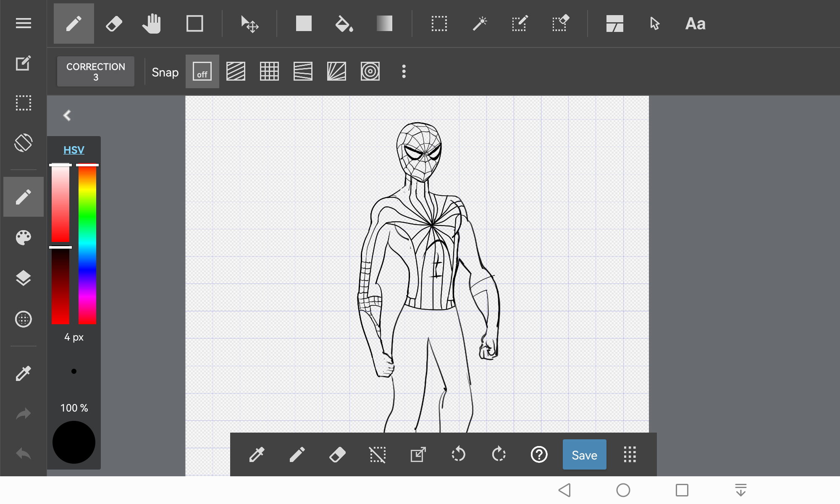Enable concentric circles snap
The height and width of the screenshot is (504, 840).
click(x=370, y=71)
